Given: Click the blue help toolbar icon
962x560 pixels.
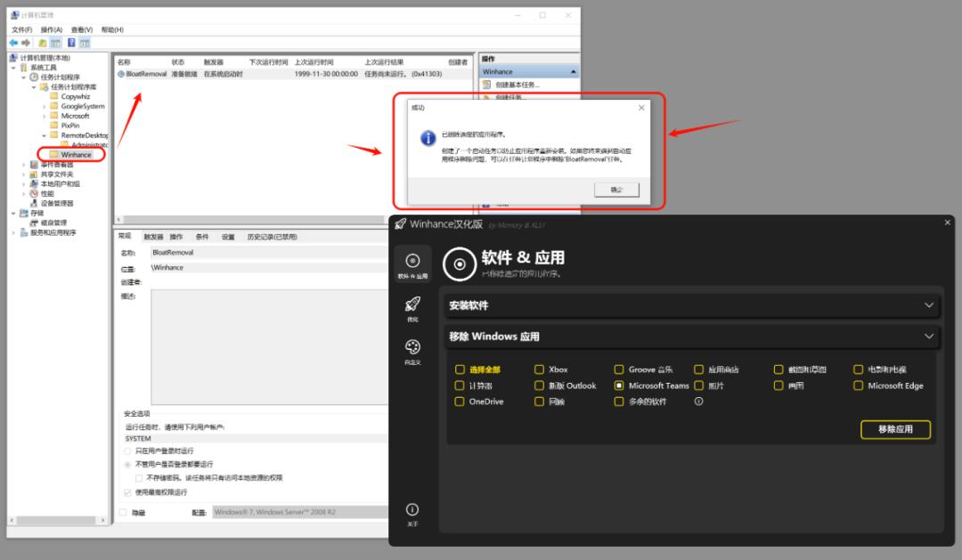Looking at the screenshot, I should [71, 43].
